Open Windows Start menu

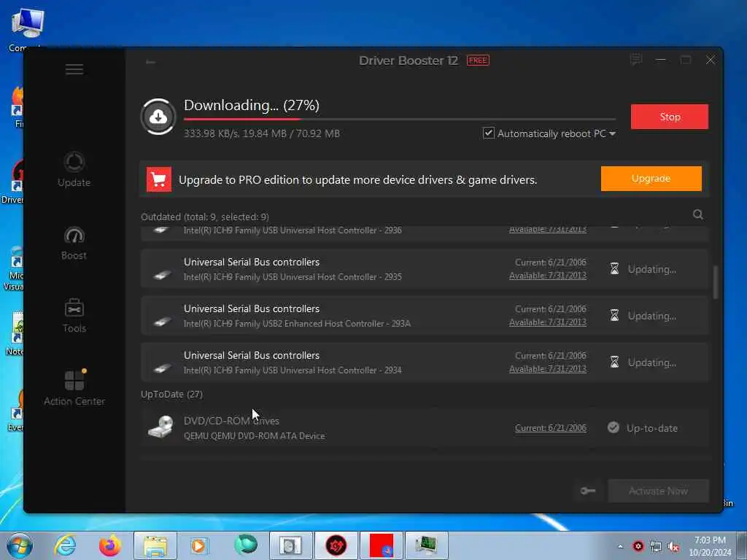click(x=19, y=545)
